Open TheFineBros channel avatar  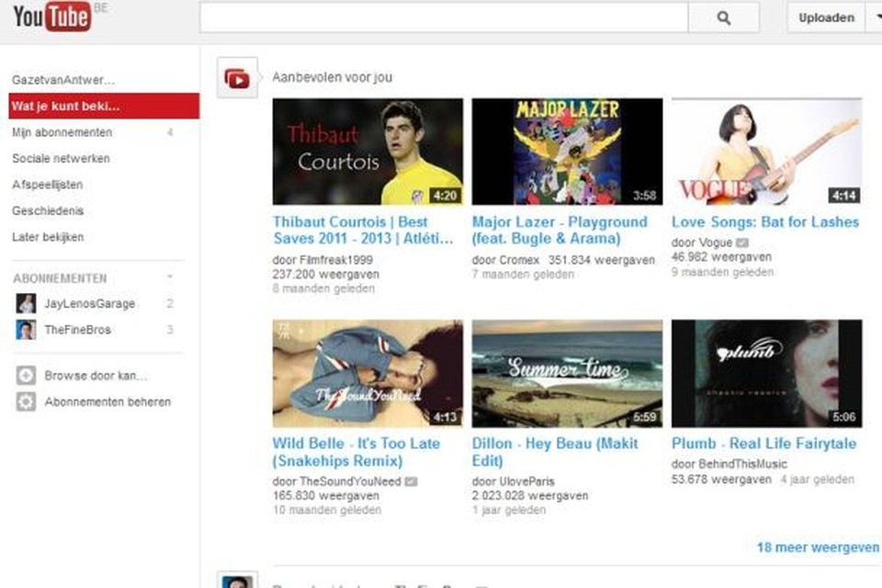point(26,330)
